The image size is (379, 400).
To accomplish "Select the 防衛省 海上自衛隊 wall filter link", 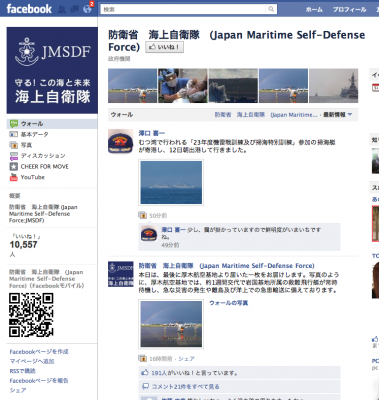I will pyautogui.click(x=266, y=115).
